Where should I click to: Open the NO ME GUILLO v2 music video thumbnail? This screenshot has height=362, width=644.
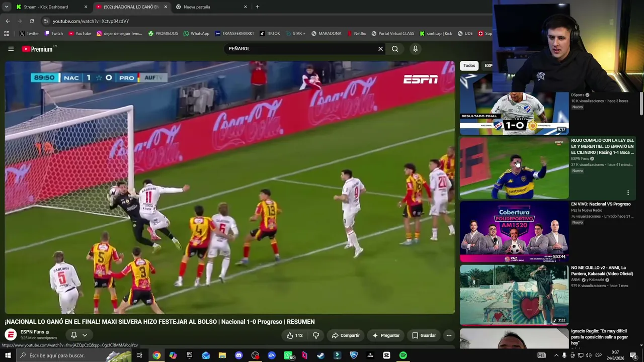[x=514, y=295]
